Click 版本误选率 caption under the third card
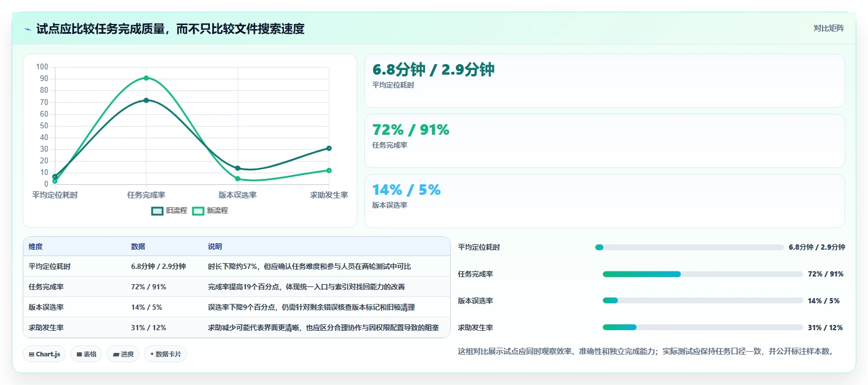Viewport: 868px width, 385px height. point(390,205)
